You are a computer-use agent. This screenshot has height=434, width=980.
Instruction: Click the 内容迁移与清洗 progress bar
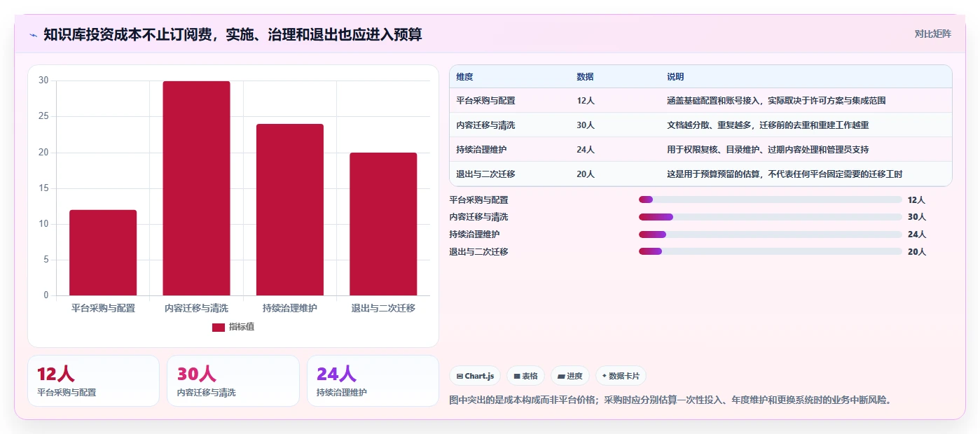point(771,217)
